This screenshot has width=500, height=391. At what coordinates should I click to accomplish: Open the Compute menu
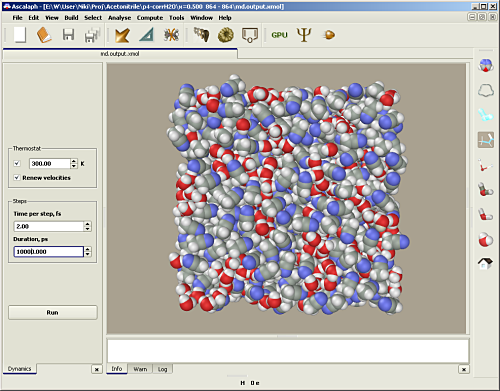coord(150,18)
